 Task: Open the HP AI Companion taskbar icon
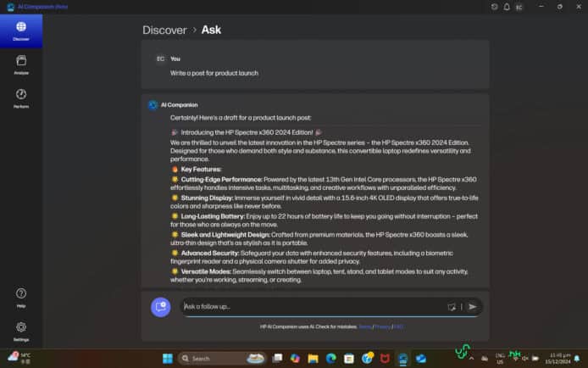pyautogui.click(x=403, y=359)
